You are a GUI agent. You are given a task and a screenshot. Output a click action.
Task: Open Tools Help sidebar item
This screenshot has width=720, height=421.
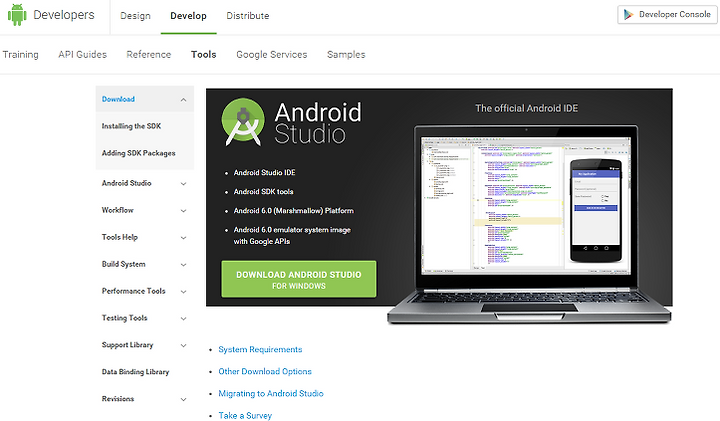(x=119, y=237)
